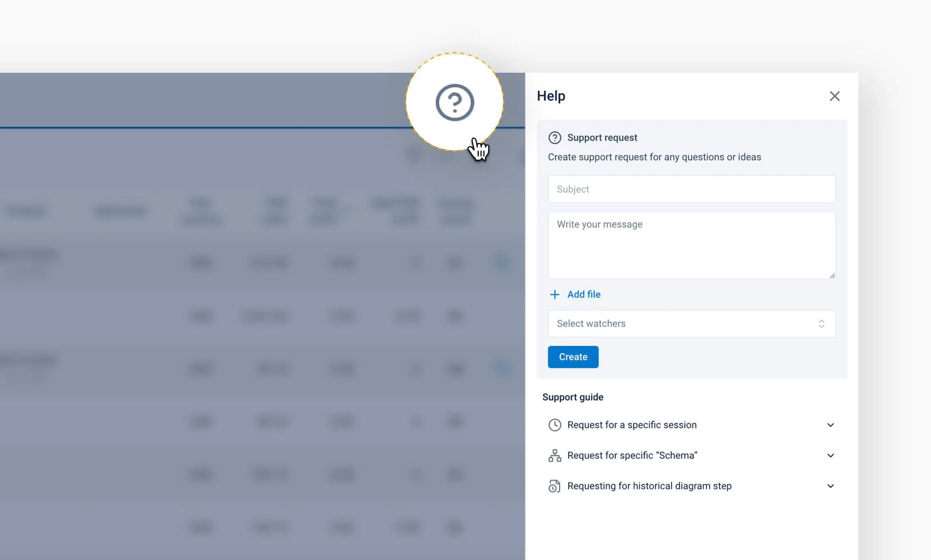Click the message box resize handle
931x560 pixels.
click(x=832, y=276)
